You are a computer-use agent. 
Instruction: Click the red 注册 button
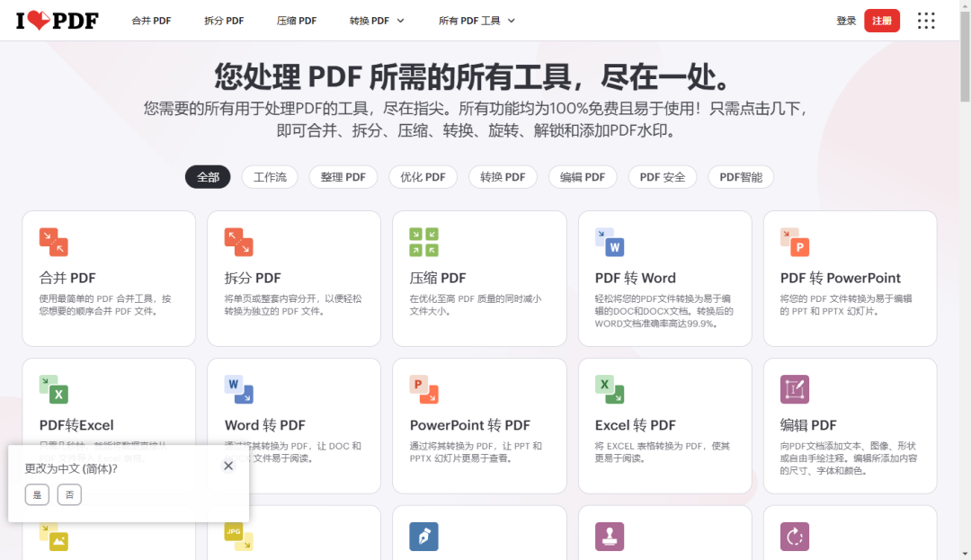[x=882, y=21]
